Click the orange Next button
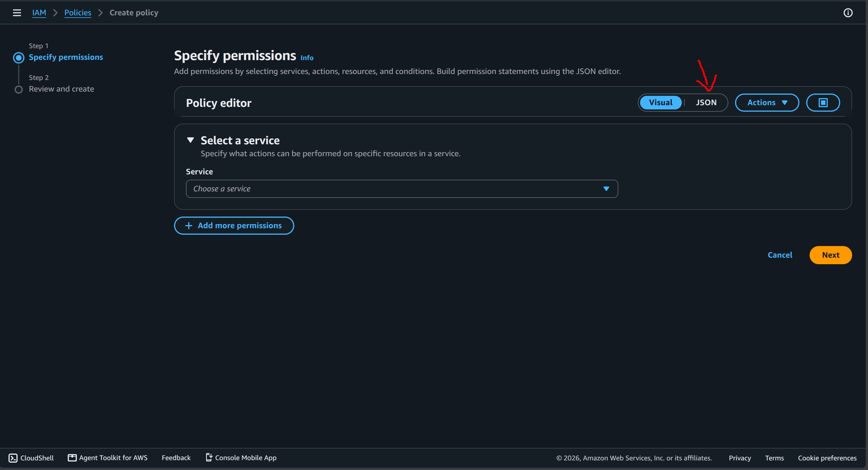 click(830, 255)
